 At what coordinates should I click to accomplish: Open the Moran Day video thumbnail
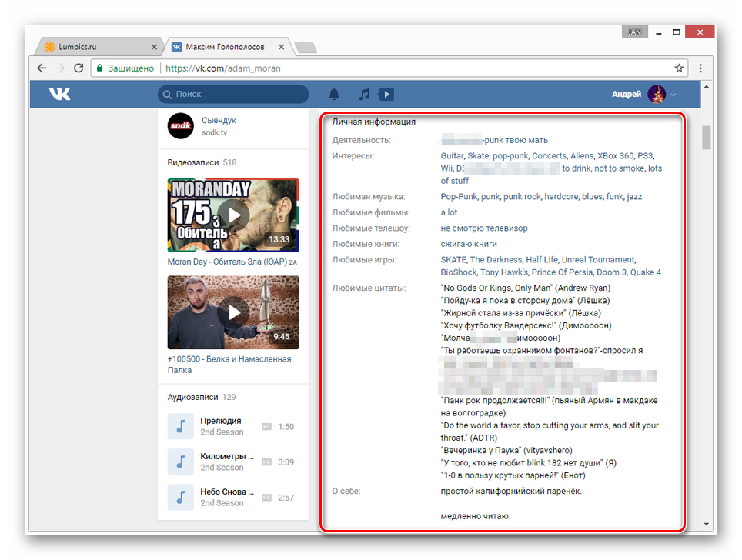click(233, 215)
